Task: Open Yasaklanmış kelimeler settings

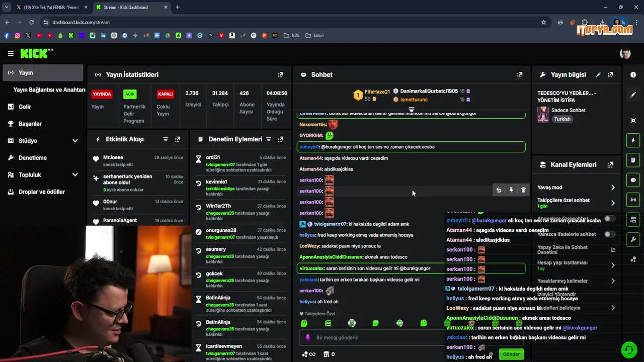Action: pyautogui.click(x=613, y=281)
